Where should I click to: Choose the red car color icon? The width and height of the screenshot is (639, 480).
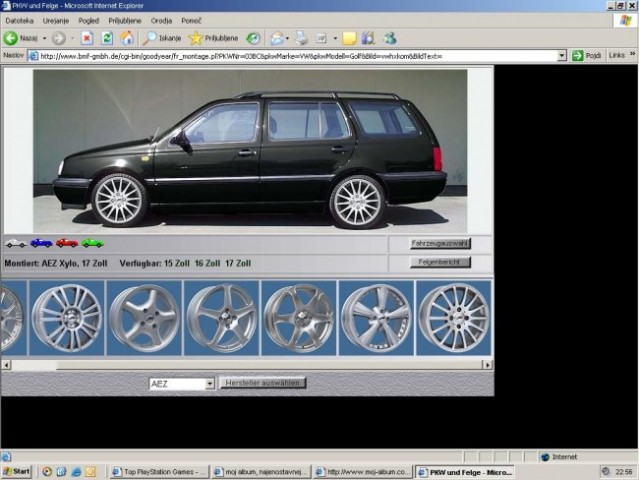(x=67, y=243)
